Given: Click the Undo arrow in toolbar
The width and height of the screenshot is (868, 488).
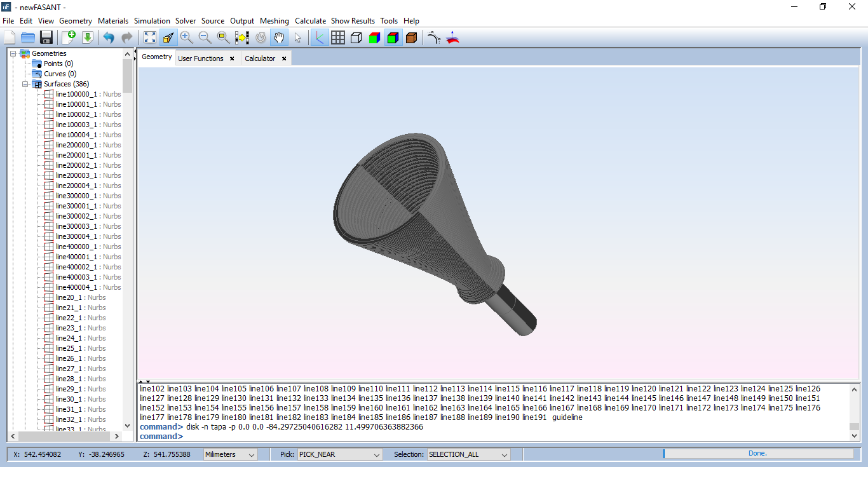Looking at the screenshot, I should tap(109, 38).
